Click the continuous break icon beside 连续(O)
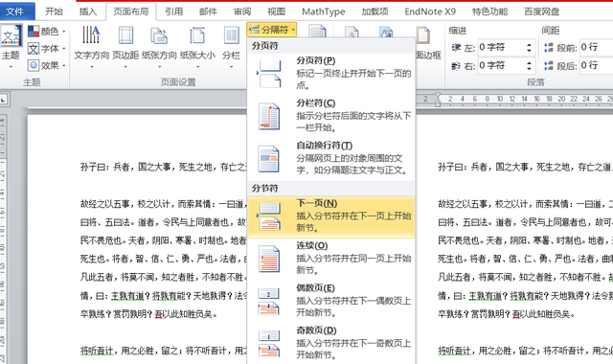 [269, 259]
